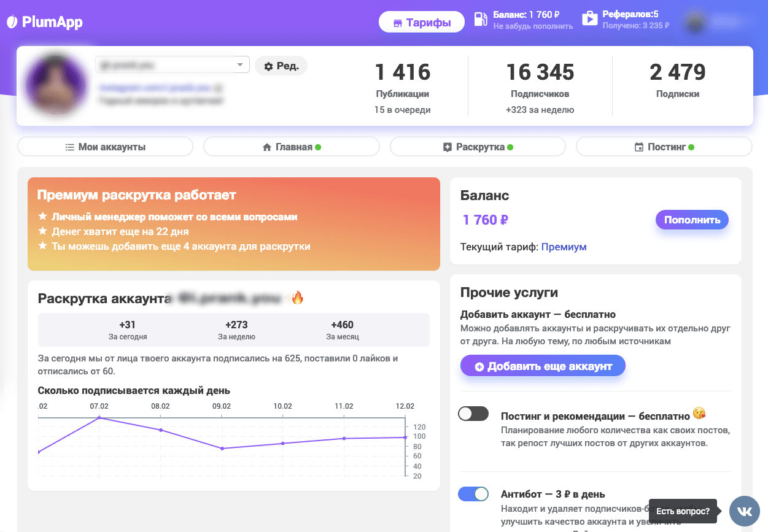
Task: Click the Рефералов:5 header text
Action: [630, 14]
